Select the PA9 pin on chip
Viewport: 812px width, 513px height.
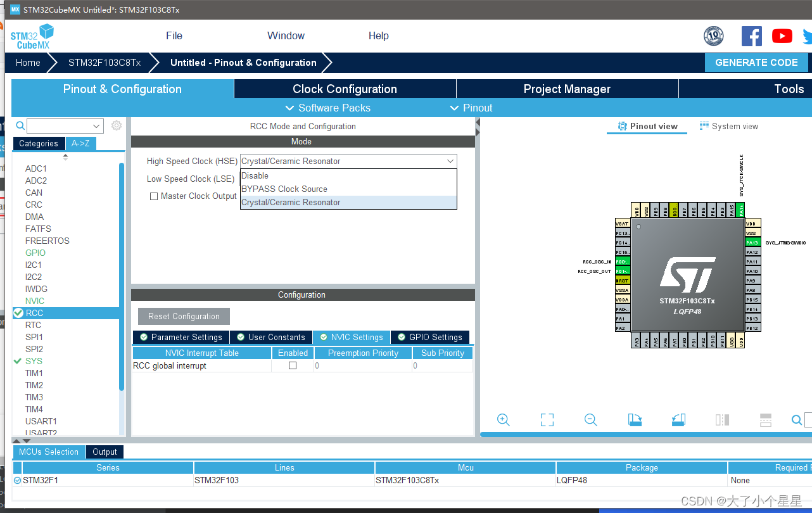752,281
